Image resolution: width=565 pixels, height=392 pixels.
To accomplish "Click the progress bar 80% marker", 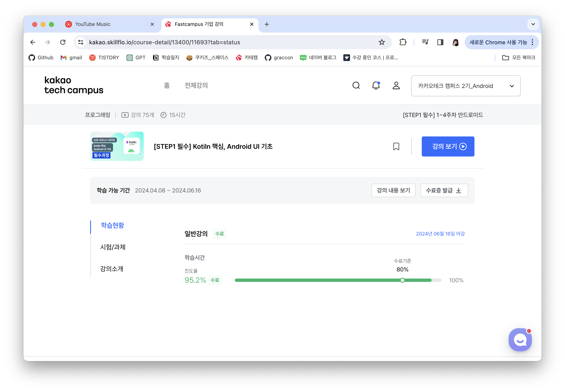I will [402, 280].
